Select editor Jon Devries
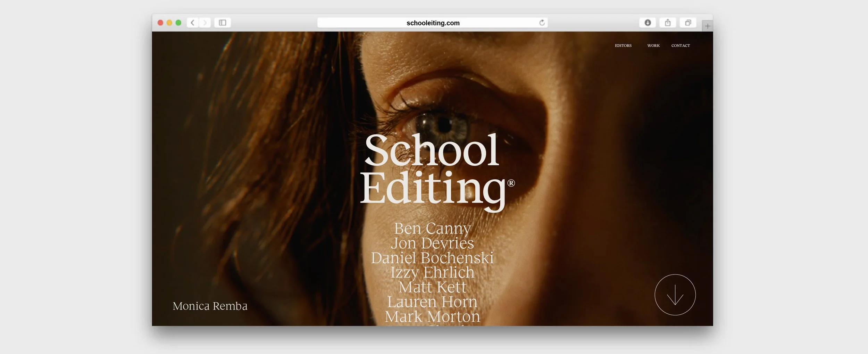This screenshot has height=354, width=868. click(x=432, y=243)
